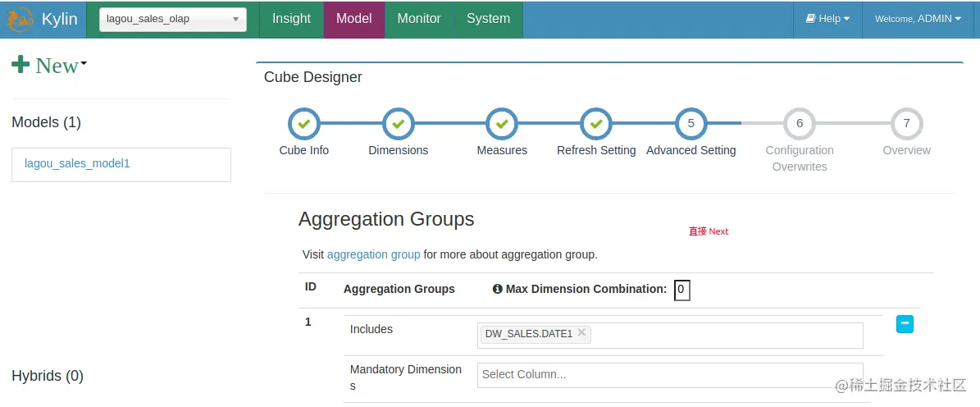The image size is (980, 407).
Task: Go to the Cube Info step circle
Action: [x=304, y=124]
